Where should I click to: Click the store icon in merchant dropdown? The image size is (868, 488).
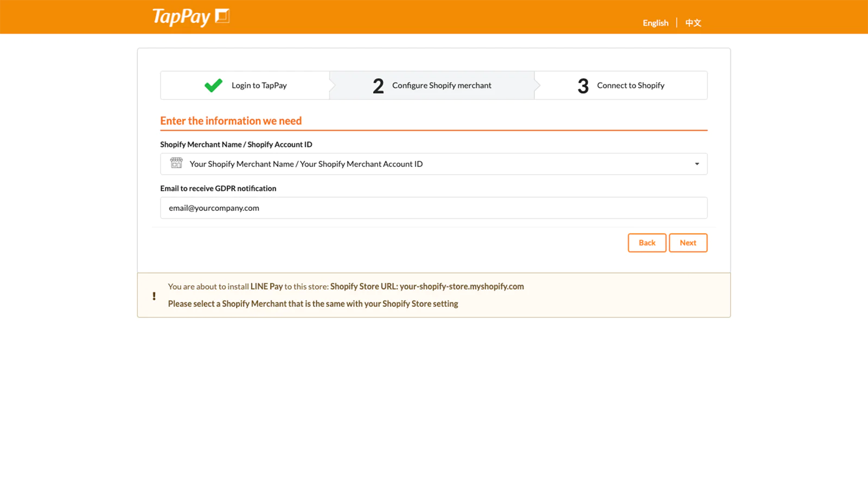click(176, 163)
